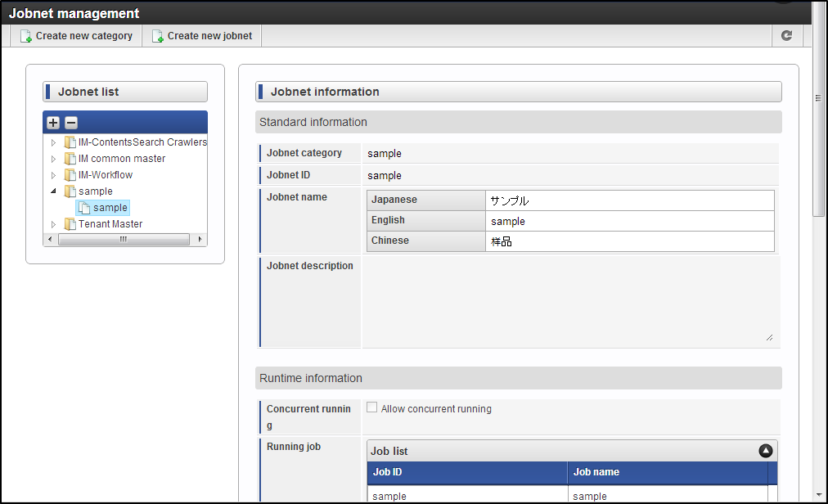Select IM common master in tree

(122, 159)
